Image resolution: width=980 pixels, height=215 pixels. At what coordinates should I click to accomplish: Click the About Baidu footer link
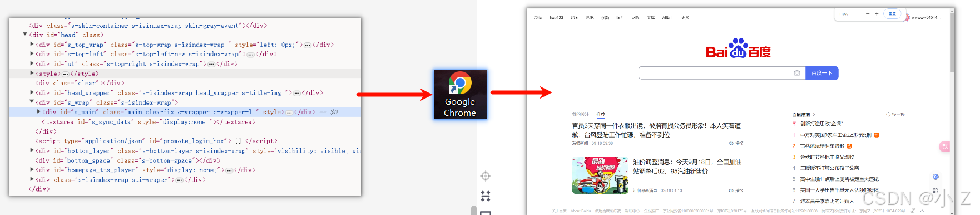581,211
